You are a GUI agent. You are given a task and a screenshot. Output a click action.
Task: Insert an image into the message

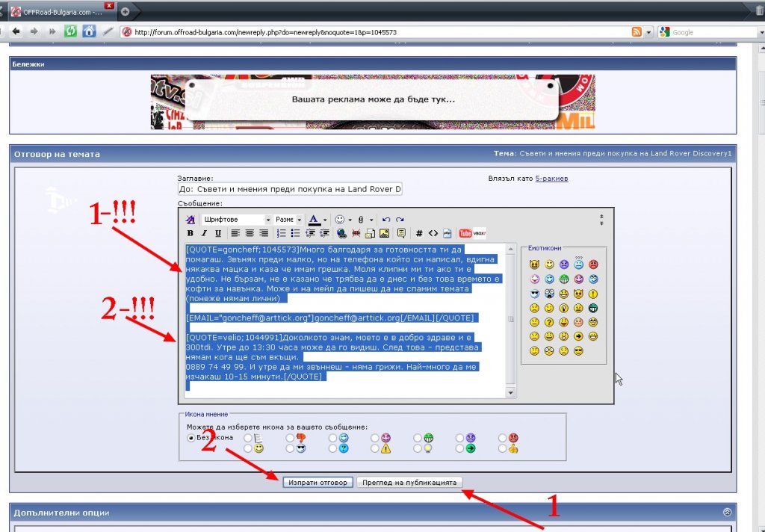tap(385, 233)
